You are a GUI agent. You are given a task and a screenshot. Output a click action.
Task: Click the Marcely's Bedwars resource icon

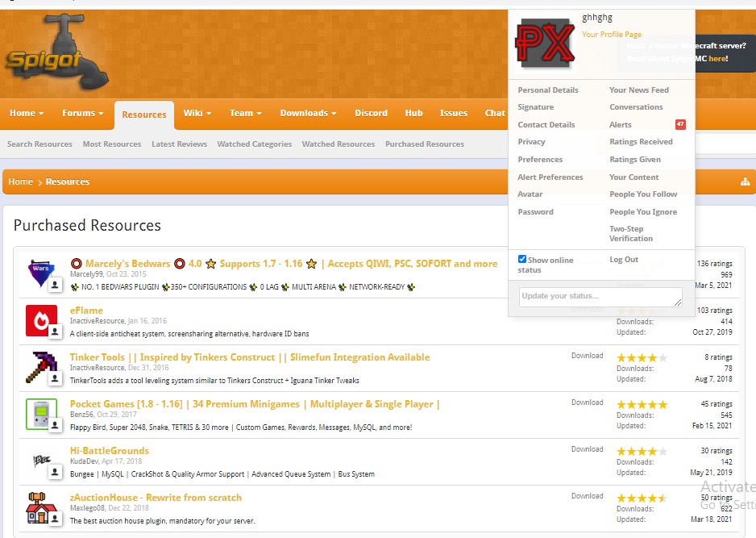[41, 273]
